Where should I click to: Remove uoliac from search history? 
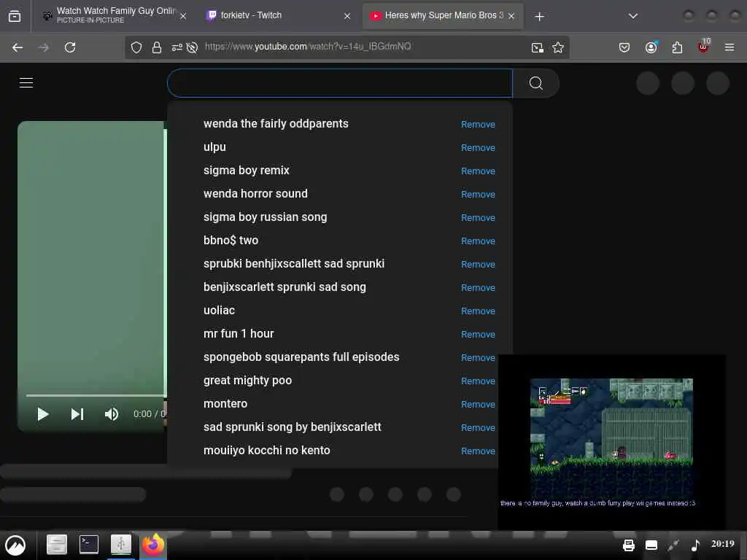point(478,311)
